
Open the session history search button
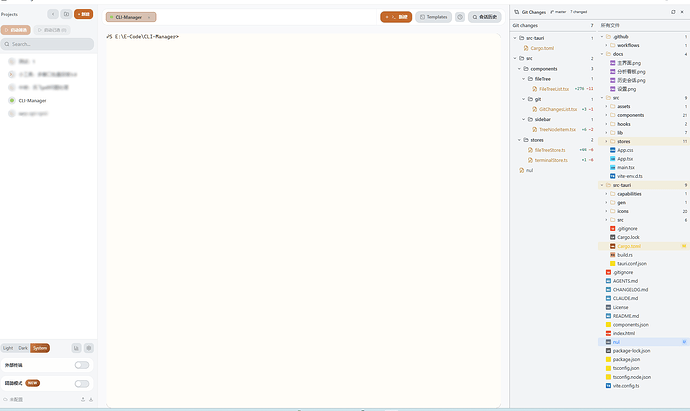(x=484, y=17)
